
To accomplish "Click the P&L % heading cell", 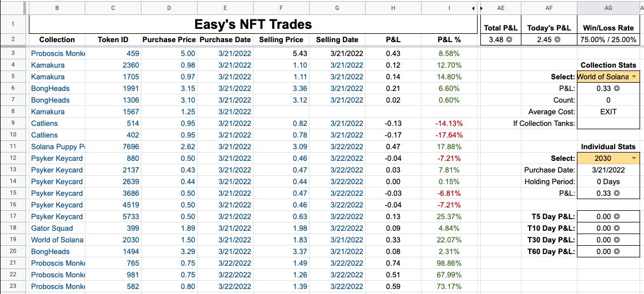I will [449, 40].
